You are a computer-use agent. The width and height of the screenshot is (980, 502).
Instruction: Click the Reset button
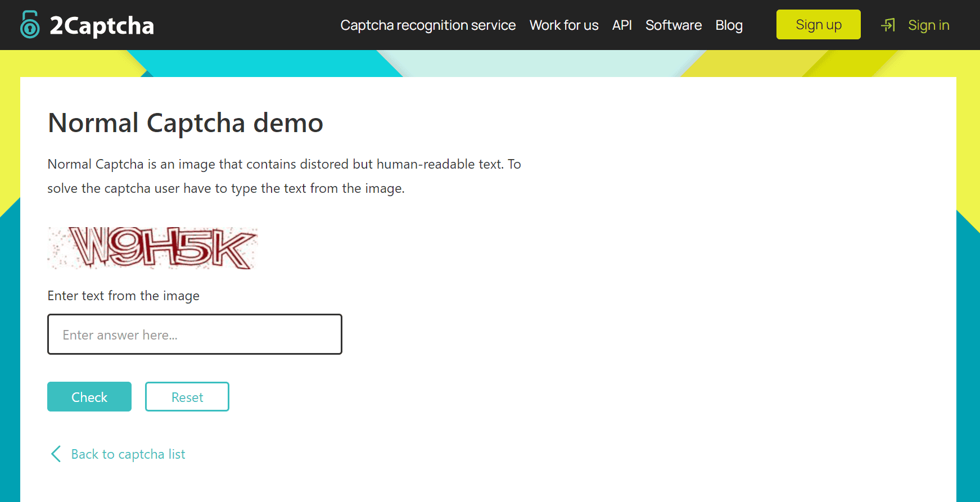coord(187,397)
